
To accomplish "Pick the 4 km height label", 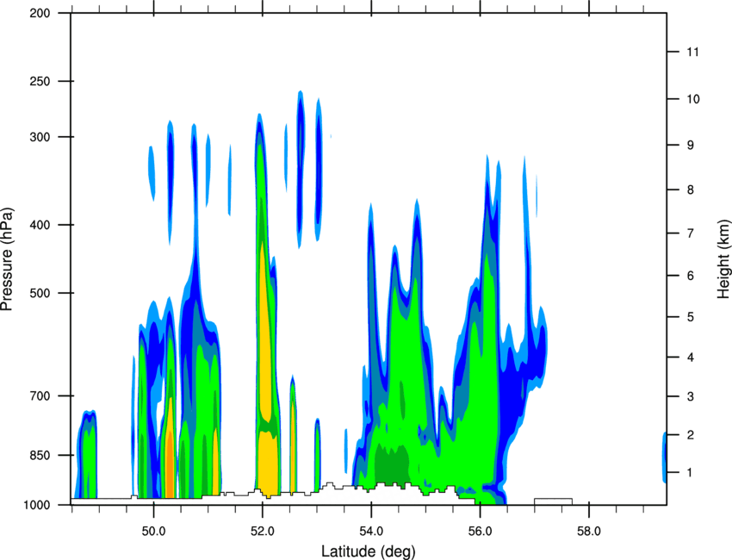I will click(x=690, y=358).
